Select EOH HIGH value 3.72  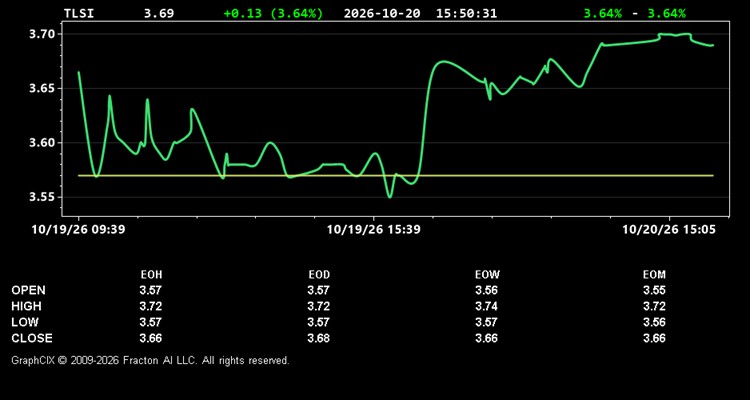click(x=151, y=306)
